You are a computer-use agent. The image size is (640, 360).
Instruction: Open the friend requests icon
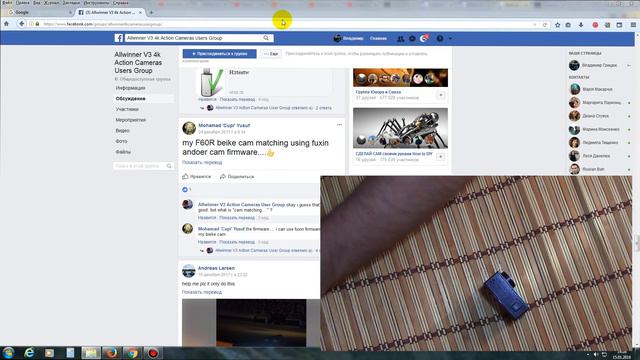click(400, 38)
